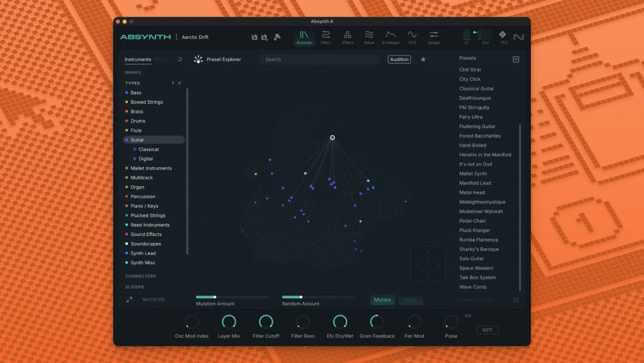The width and height of the screenshot is (644, 363).
Task: Open the preset menu three-dots next to Aarctic Drift
Action: [x=176, y=37]
